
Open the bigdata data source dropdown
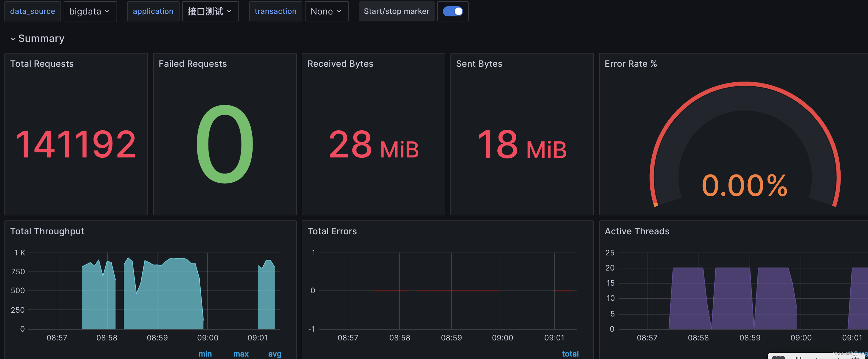click(90, 11)
